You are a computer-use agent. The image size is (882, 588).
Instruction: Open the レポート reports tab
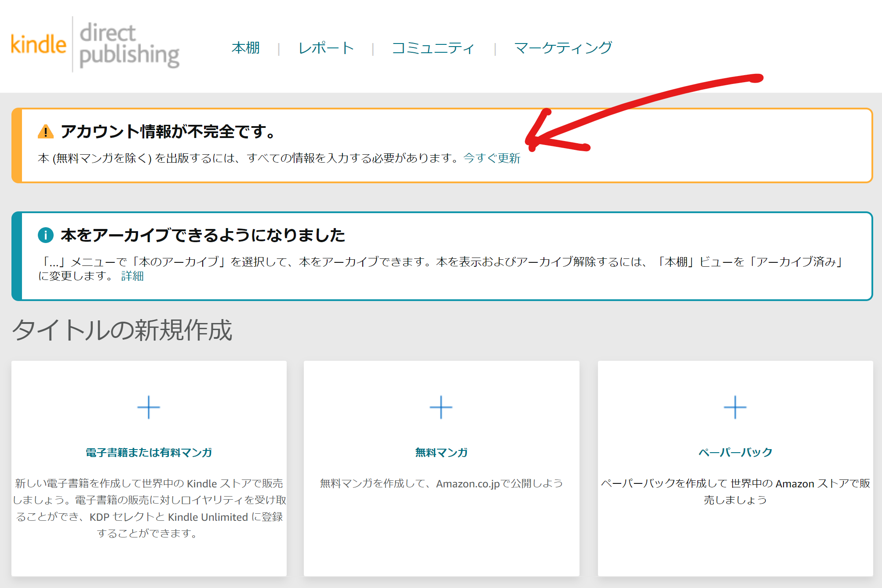(326, 47)
